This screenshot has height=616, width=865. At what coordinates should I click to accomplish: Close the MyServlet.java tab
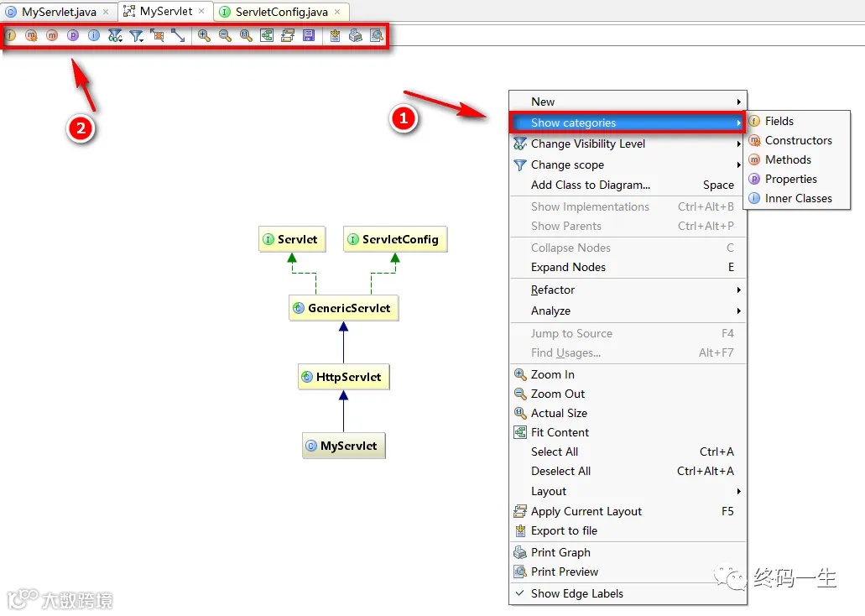pyautogui.click(x=106, y=12)
